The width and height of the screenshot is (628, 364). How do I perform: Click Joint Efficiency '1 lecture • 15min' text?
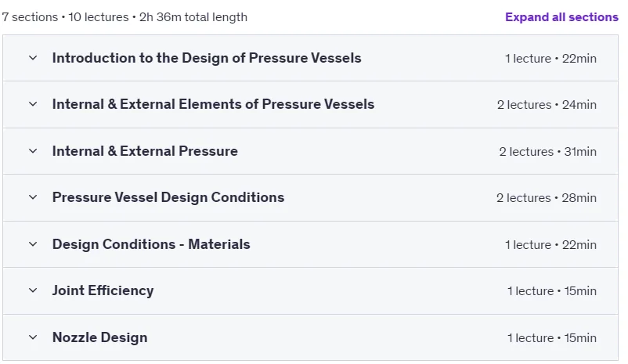[x=552, y=291]
